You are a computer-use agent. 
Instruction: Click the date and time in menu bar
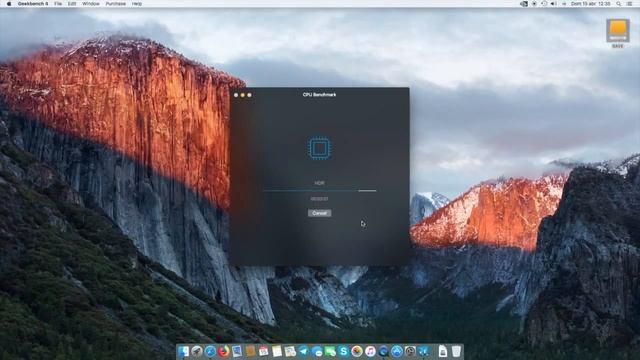coord(590,4)
